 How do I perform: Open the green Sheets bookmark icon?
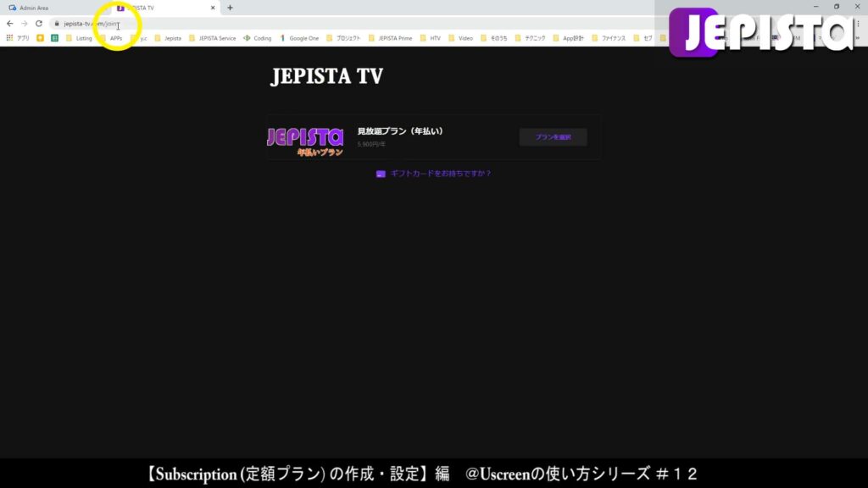[x=54, y=38]
